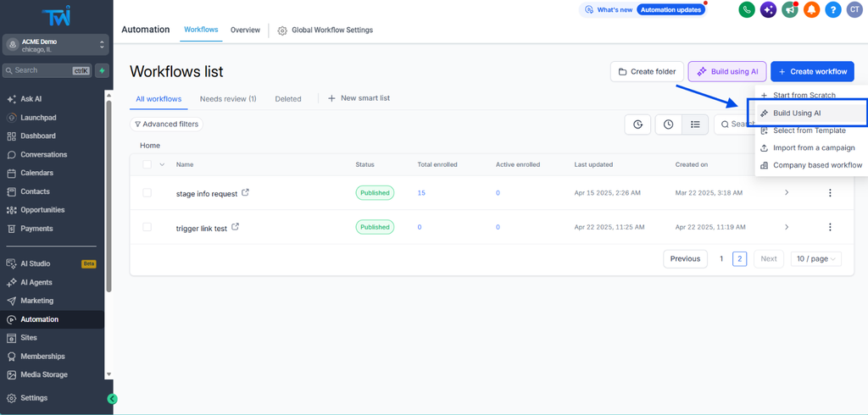The width and height of the screenshot is (868, 415).
Task: Expand header checkbox selection chevron
Action: coord(162,164)
